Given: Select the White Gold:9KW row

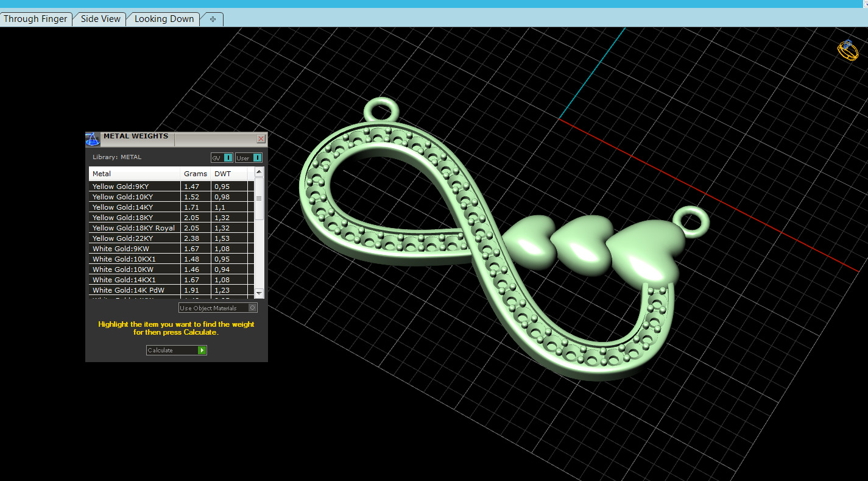Looking at the screenshot, I should (x=172, y=249).
